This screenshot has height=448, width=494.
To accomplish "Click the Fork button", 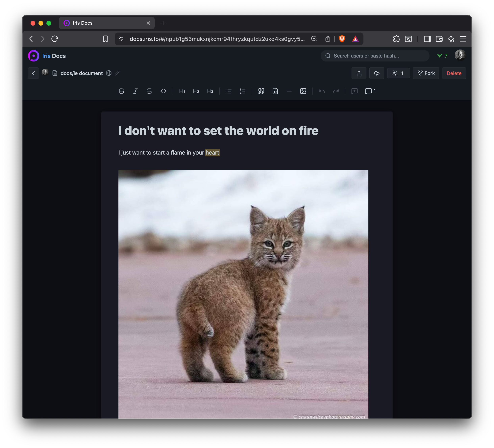I will point(426,73).
